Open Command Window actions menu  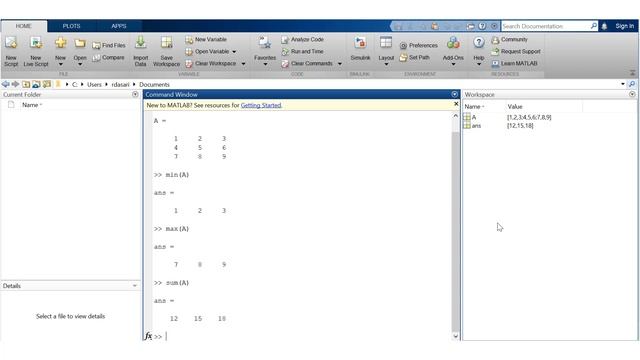(x=455, y=94)
